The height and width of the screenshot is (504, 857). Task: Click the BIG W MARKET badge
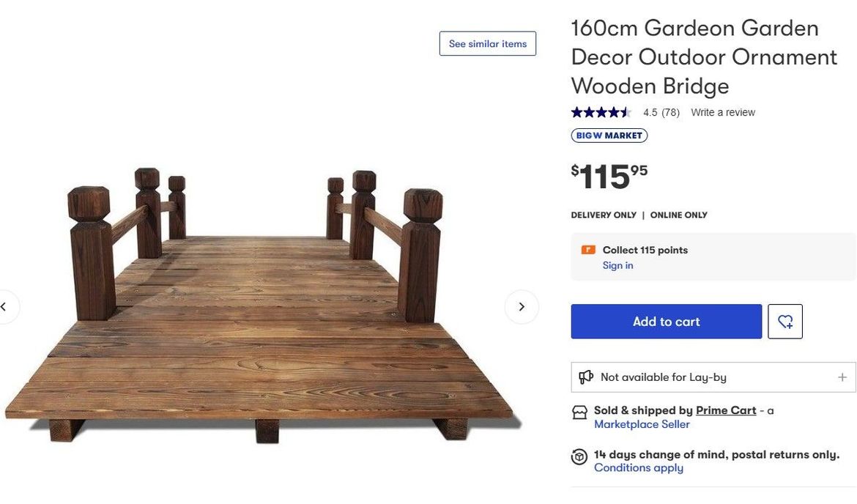click(609, 136)
